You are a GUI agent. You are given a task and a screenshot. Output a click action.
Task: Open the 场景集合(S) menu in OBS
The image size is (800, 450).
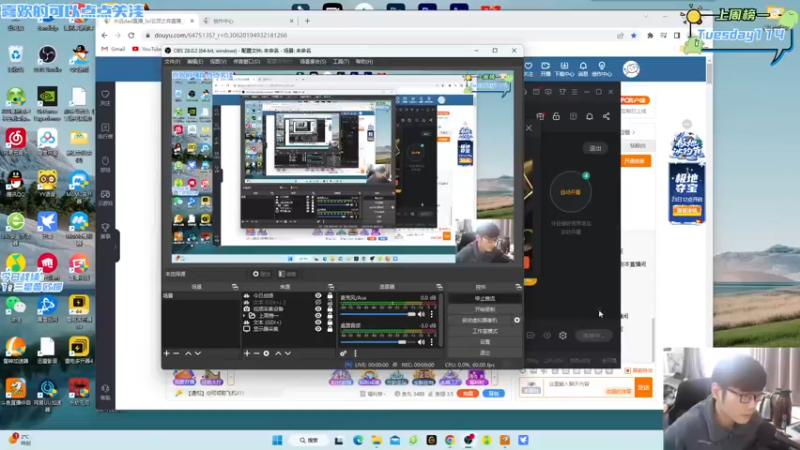point(313,61)
